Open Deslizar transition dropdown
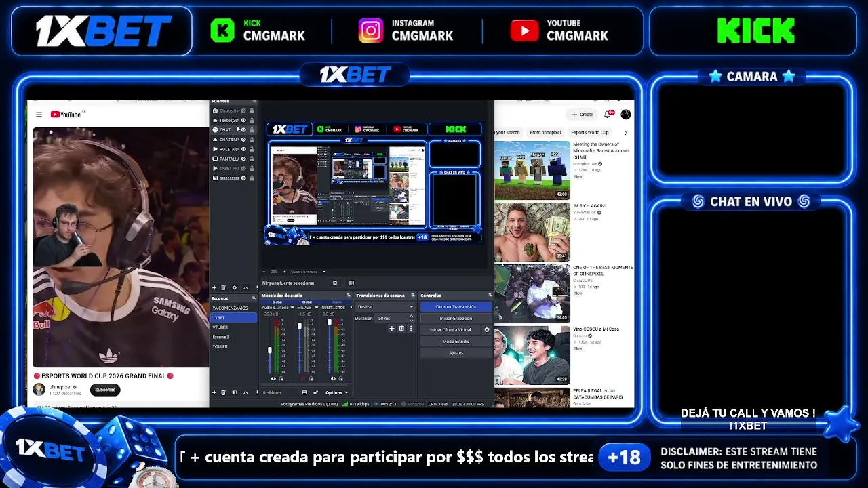Viewport: 868px width, 488px height. tap(384, 307)
